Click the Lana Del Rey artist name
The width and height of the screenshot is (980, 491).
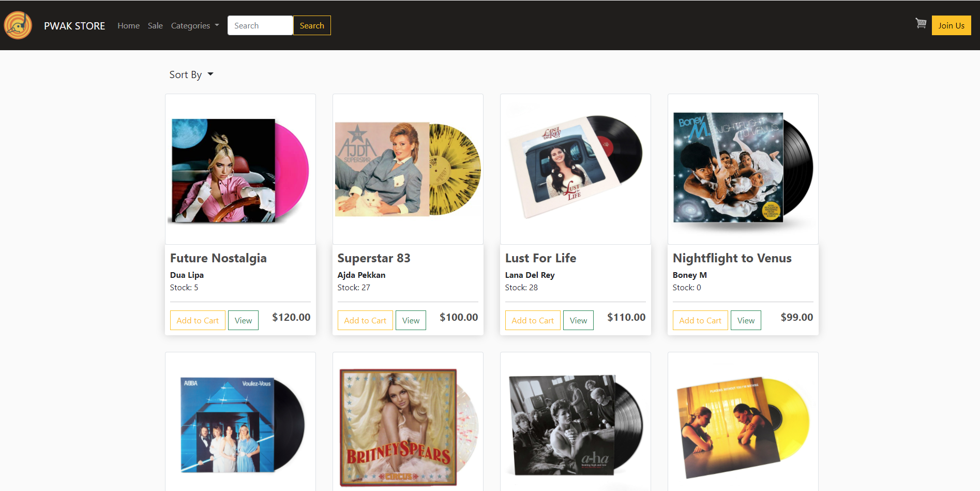coord(530,275)
